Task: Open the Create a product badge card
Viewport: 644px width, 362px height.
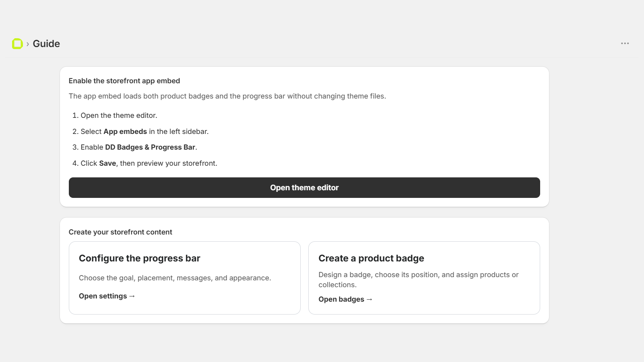Action: pos(424,278)
